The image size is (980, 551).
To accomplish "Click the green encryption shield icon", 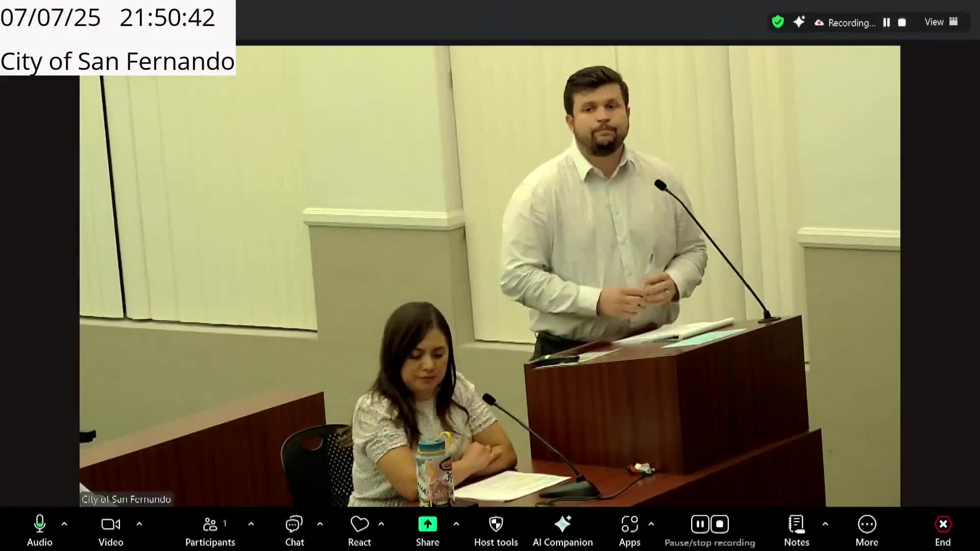I will [x=777, y=22].
